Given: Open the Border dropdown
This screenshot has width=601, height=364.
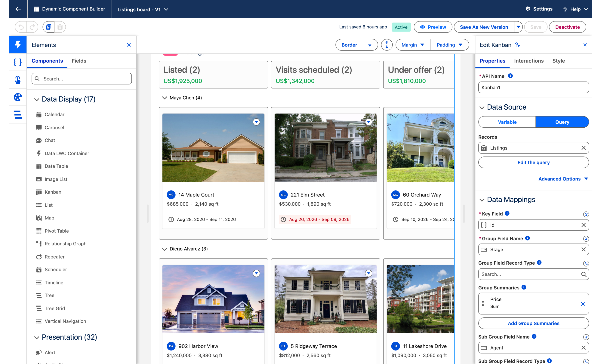Looking at the screenshot, I should point(356,45).
